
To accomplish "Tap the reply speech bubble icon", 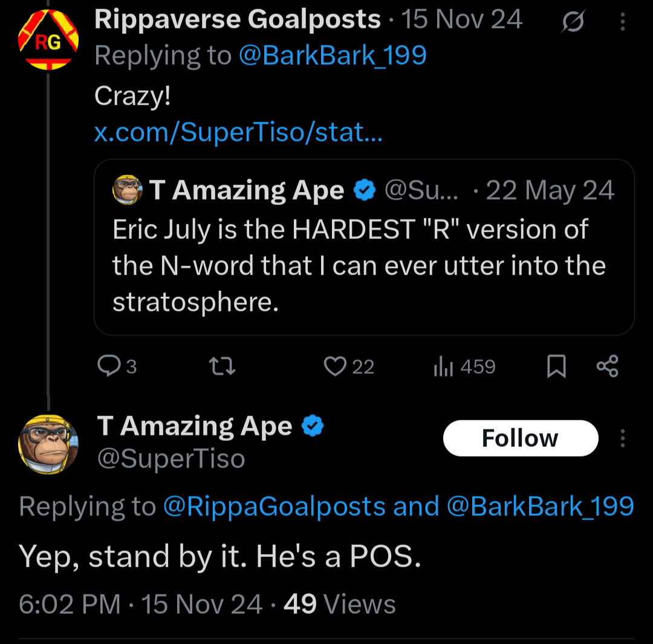I will [109, 366].
